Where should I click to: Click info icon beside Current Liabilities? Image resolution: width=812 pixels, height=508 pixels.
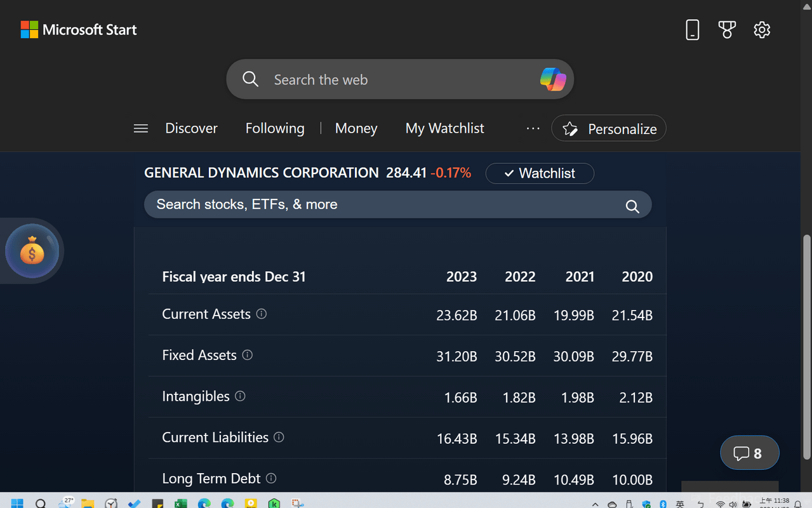coord(279,438)
